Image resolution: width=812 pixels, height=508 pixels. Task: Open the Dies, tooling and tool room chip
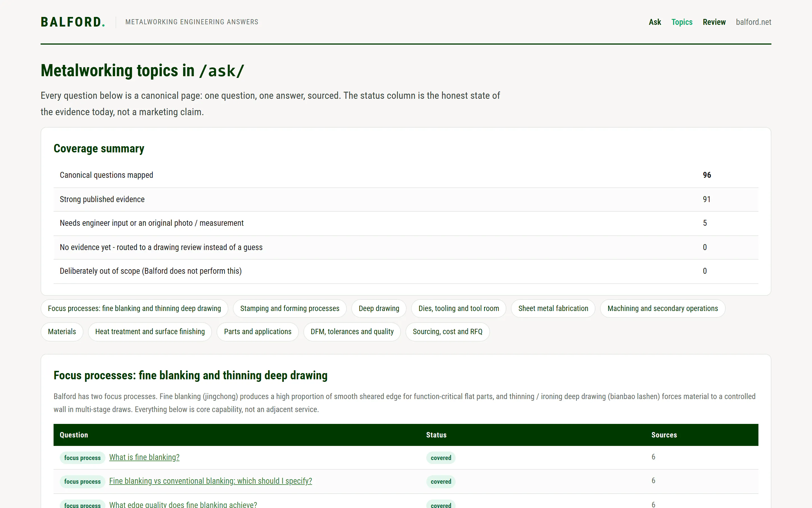coord(459,308)
